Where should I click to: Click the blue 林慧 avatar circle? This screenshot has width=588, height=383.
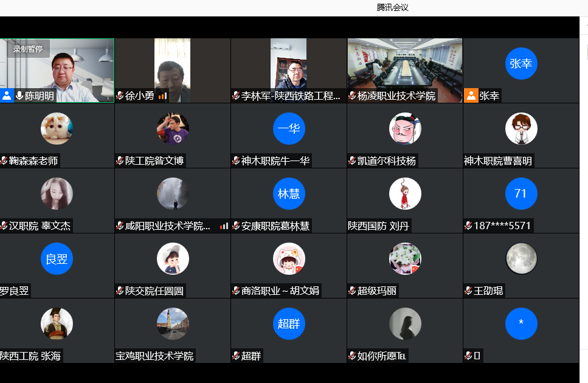pos(289,194)
